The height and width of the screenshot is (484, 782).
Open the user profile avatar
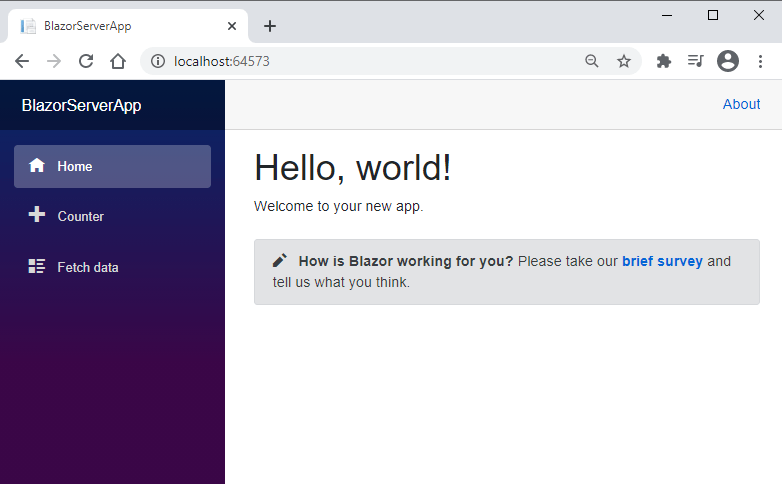[728, 61]
